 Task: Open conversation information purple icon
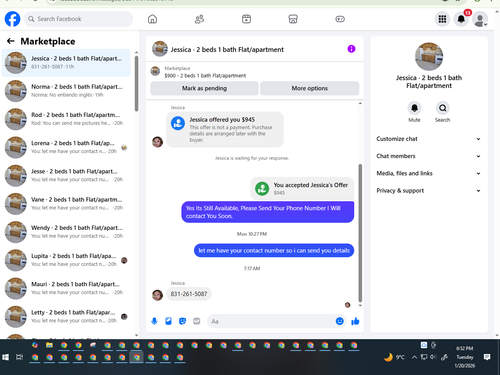tap(351, 49)
